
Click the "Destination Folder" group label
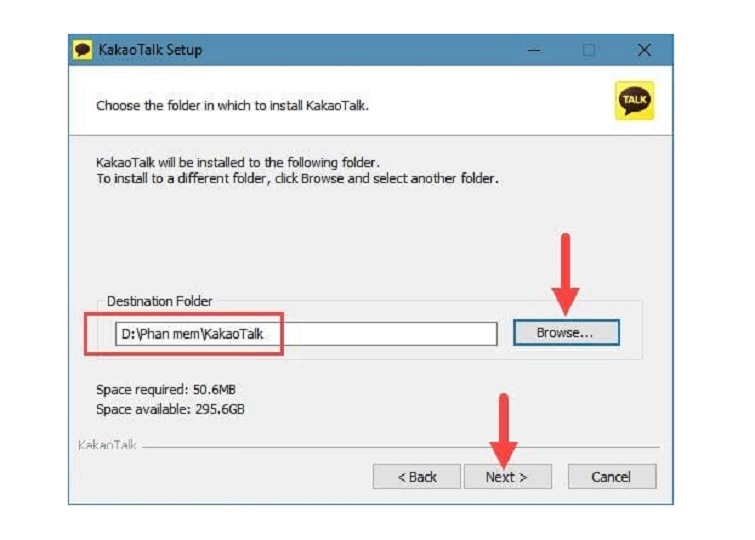tap(160, 301)
